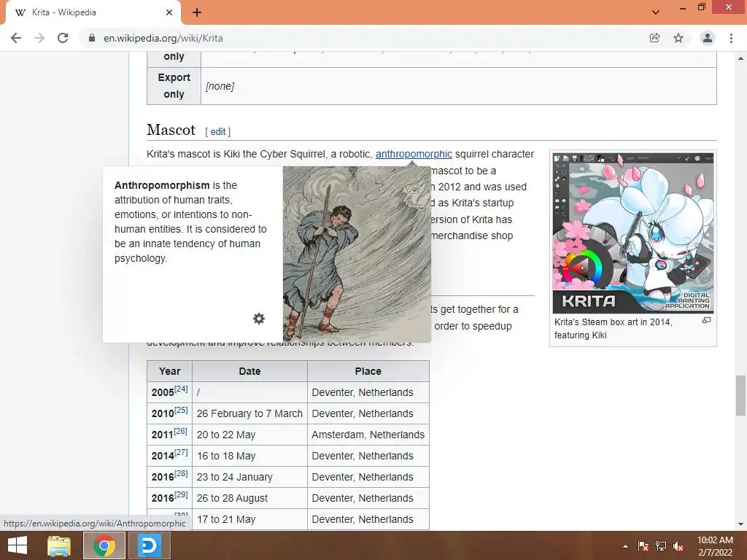Select the '23 to 24 January' cell

pos(249,477)
